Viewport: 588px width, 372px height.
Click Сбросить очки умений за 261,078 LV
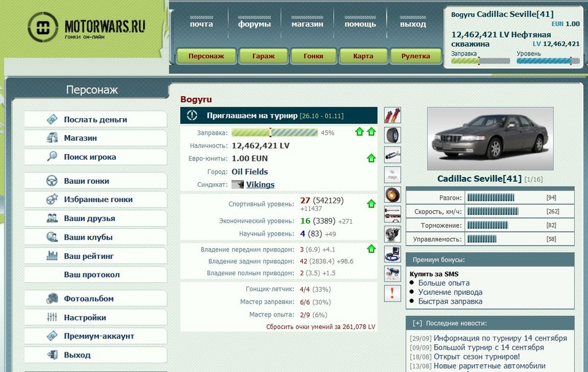(321, 327)
